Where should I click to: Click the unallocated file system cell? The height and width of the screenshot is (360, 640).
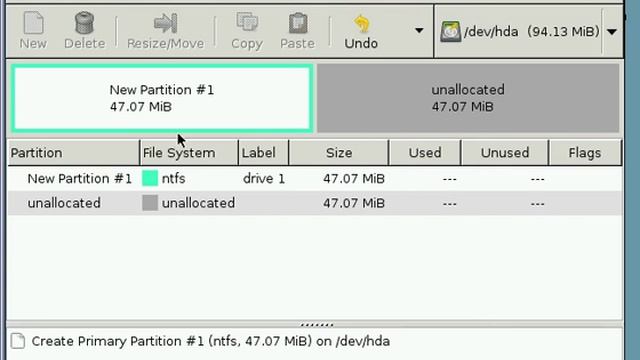[x=198, y=203]
